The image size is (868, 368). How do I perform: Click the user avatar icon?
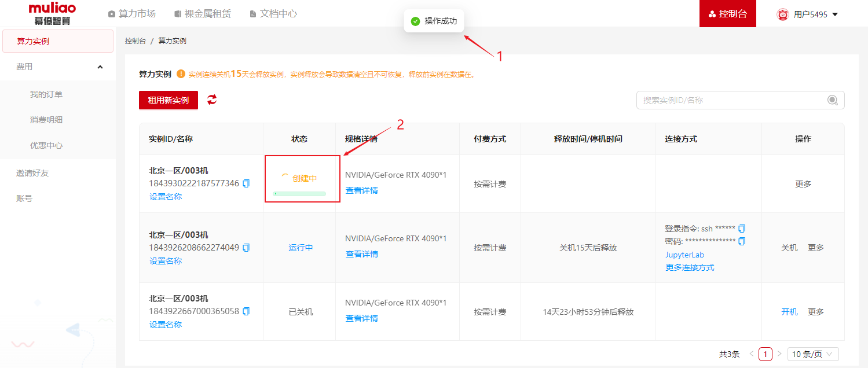pyautogui.click(x=783, y=14)
